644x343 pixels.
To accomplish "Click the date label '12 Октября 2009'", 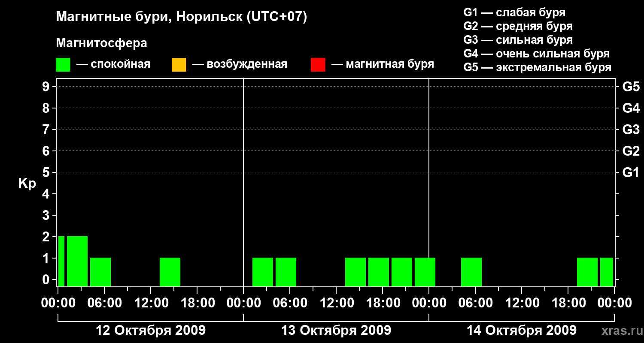I will point(151,331).
